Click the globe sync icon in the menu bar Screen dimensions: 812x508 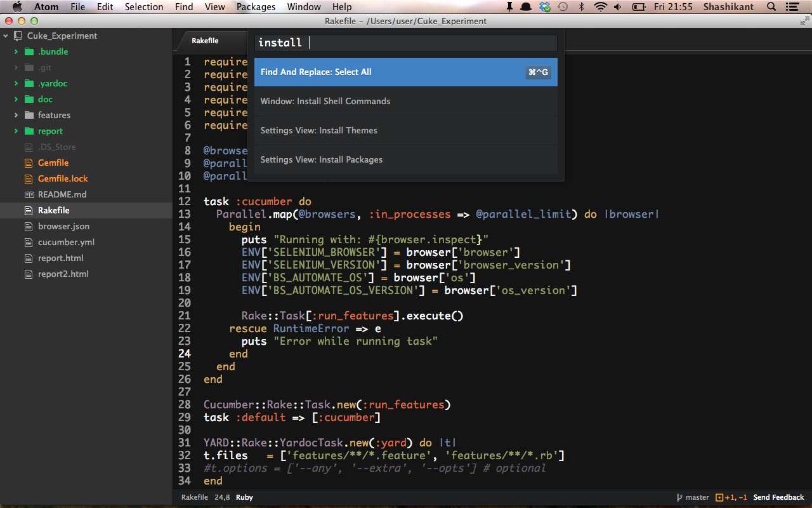(x=545, y=7)
